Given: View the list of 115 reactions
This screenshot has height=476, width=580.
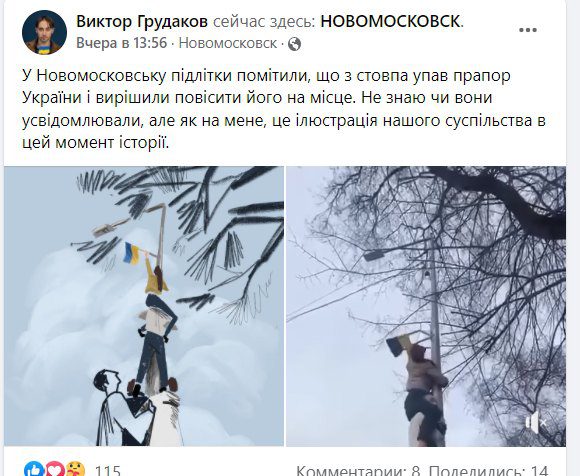Looking at the screenshot, I should pyautogui.click(x=108, y=470).
